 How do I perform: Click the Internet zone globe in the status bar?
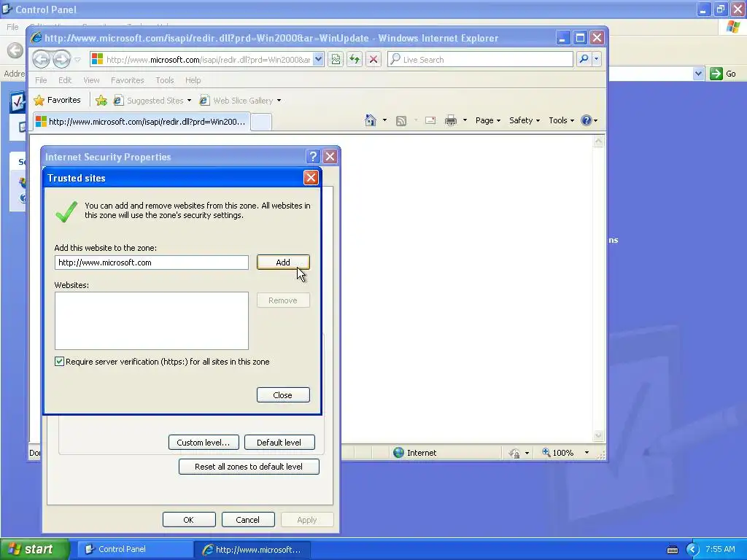click(x=399, y=453)
